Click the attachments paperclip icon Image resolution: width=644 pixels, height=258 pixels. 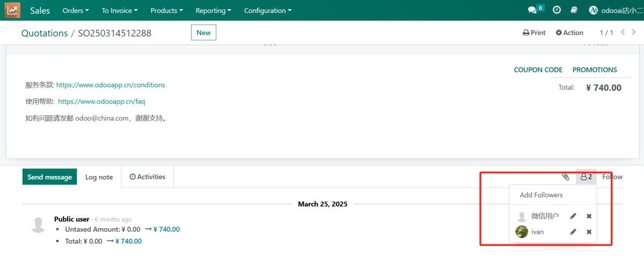coord(565,177)
